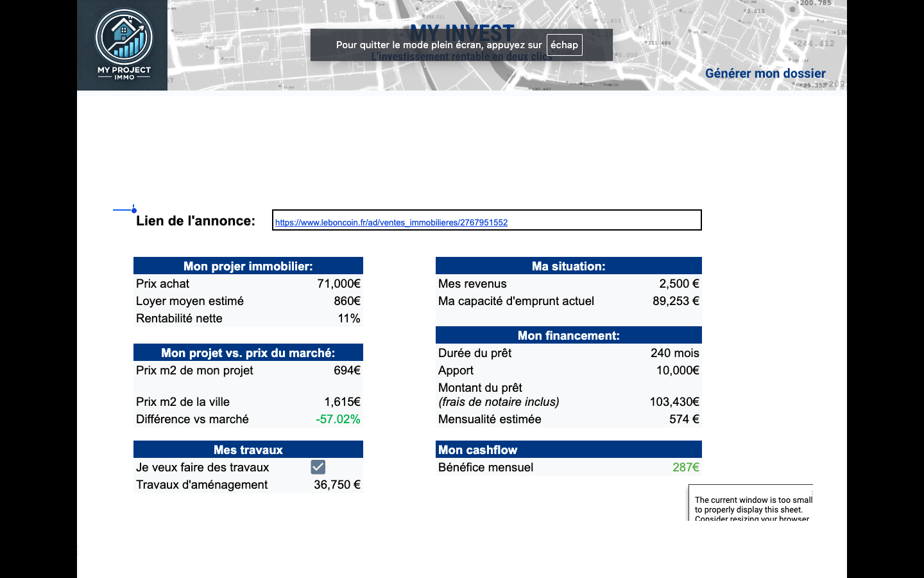Select capacité d'emprunt value 89,253 €
Screen dimensions: 924x578
coord(676,301)
